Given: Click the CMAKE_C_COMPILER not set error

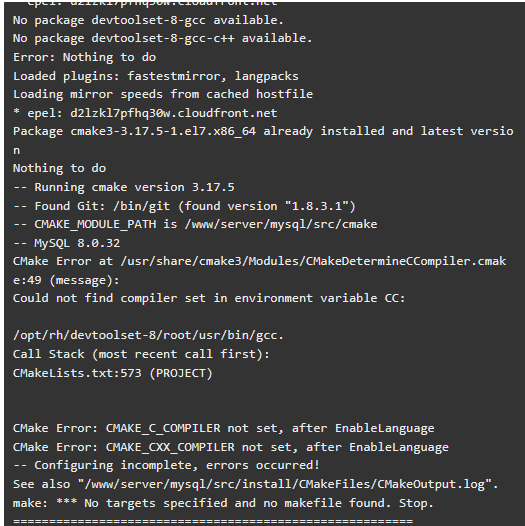Looking at the screenshot, I should 223,428.
